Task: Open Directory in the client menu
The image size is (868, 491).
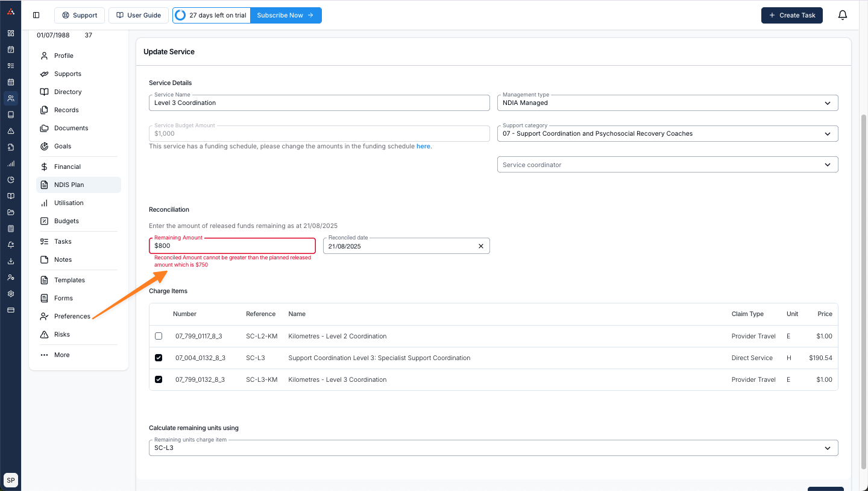Action: [78, 92]
